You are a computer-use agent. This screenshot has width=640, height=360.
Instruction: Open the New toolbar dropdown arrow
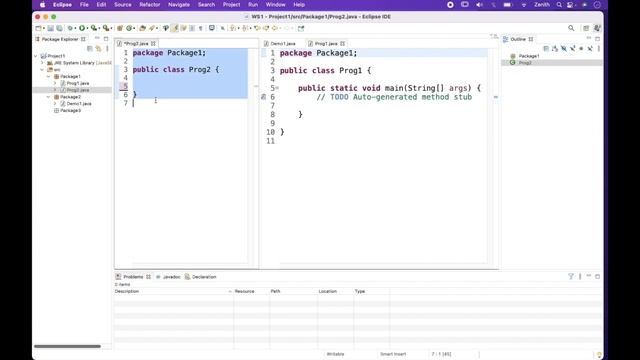point(43,28)
